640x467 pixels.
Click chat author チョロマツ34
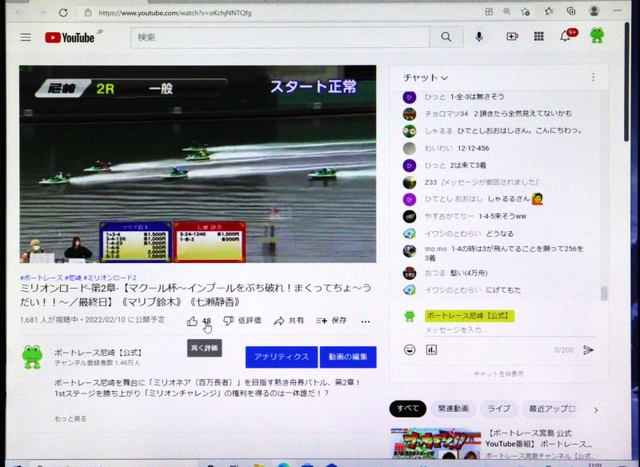[x=446, y=113]
